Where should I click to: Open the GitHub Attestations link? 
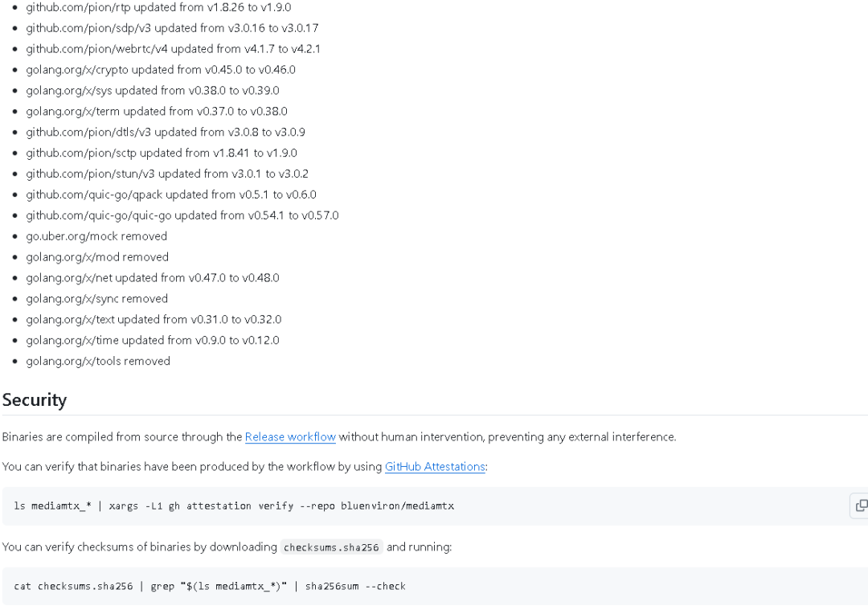coord(435,466)
